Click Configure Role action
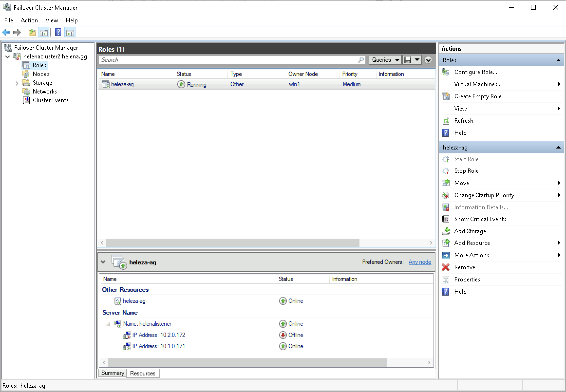This screenshot has height=392, width=566. [x=475, y=72]
